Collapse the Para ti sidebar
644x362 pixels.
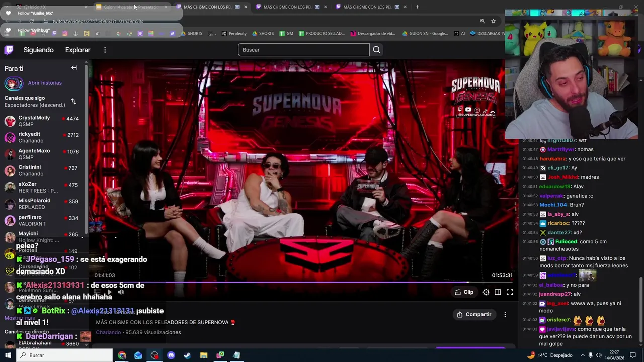click(x=74, y=68)
